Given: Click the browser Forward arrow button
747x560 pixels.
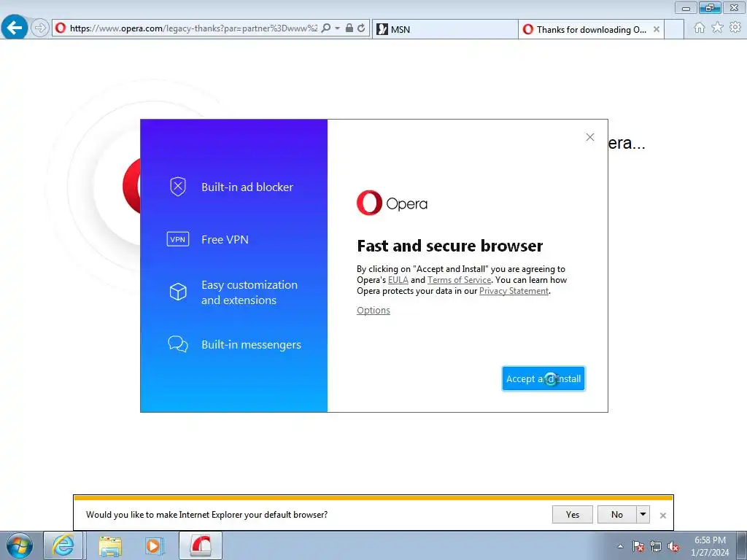Looking at the screenshot, I should pos(40,28).
